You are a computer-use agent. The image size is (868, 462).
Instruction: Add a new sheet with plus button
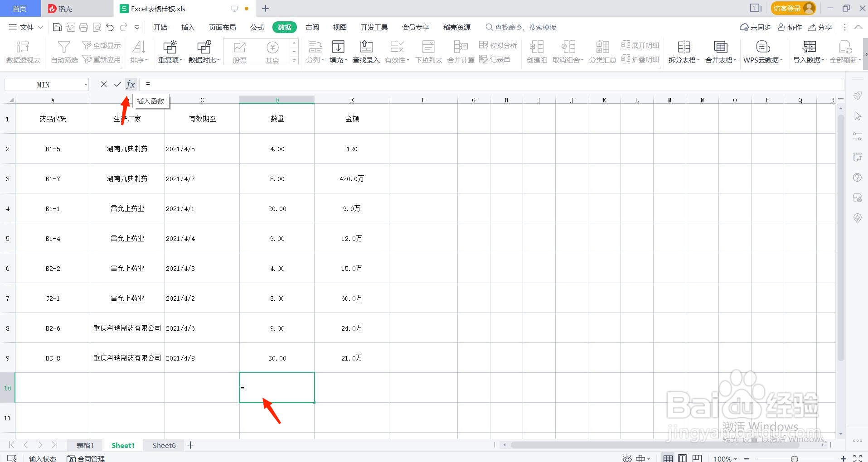tap(191, 445)
